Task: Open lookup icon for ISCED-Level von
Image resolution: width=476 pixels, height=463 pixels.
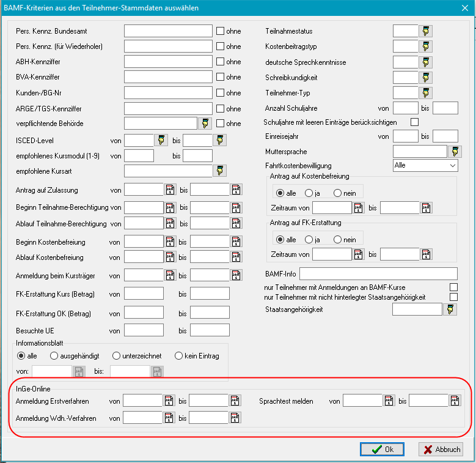Action: (161, 140)
